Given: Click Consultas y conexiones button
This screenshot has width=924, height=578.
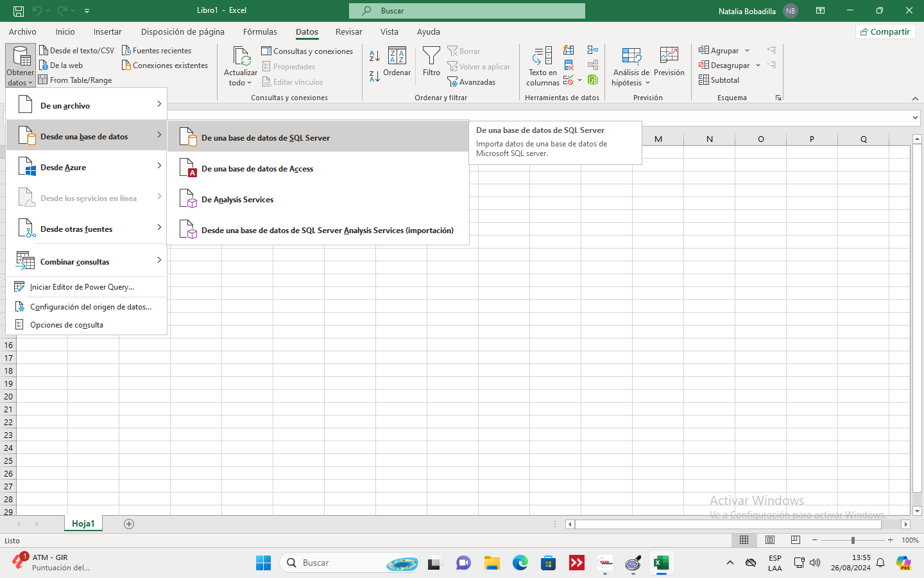Looking at the screenshot, I should click(x=307, y=51).
